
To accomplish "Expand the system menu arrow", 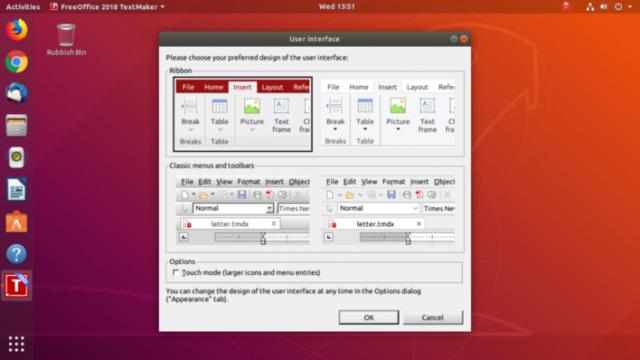I will click(630, 7).
